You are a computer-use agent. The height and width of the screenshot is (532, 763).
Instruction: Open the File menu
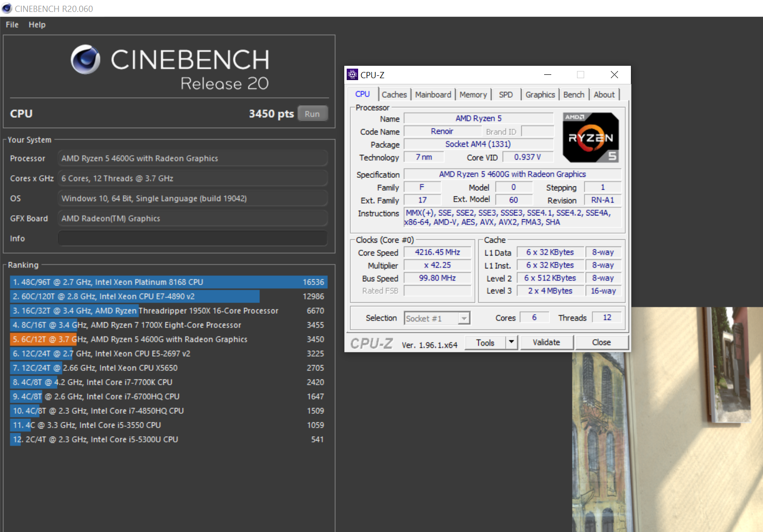[12, 25]
